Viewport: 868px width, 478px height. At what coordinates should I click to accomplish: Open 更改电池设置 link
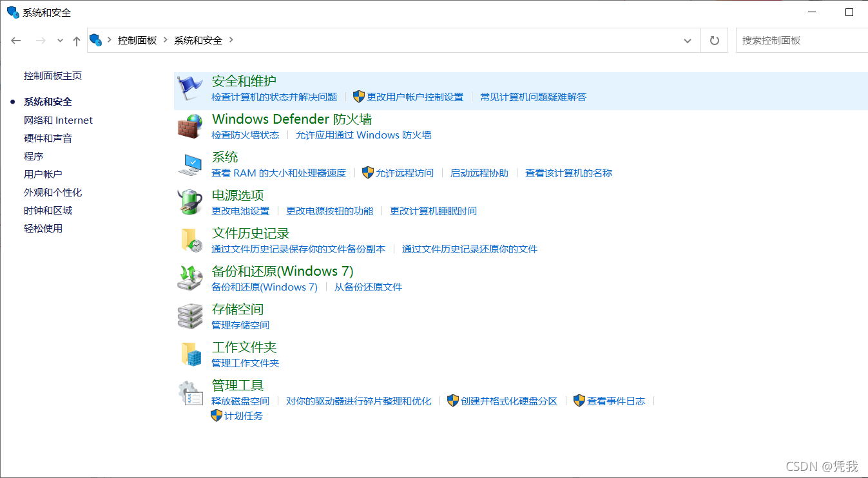coord(240,210)
